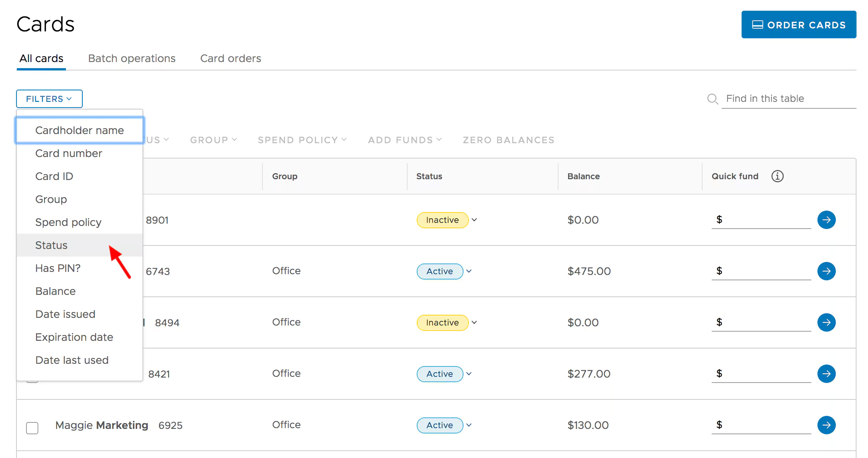The width and height of the screenshot is (868, 458).
Task: Open status dropdown for card 8901
Action: click(474, 220)
